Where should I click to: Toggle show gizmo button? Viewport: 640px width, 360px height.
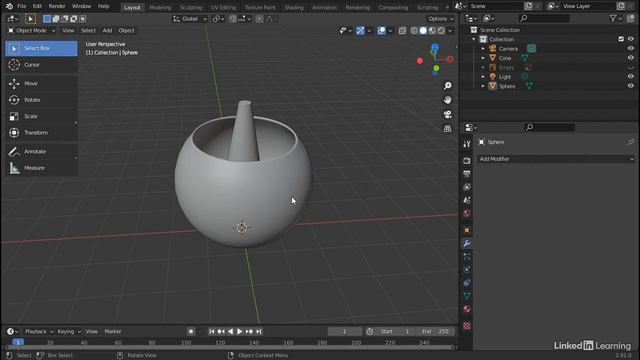coord(360,31)
